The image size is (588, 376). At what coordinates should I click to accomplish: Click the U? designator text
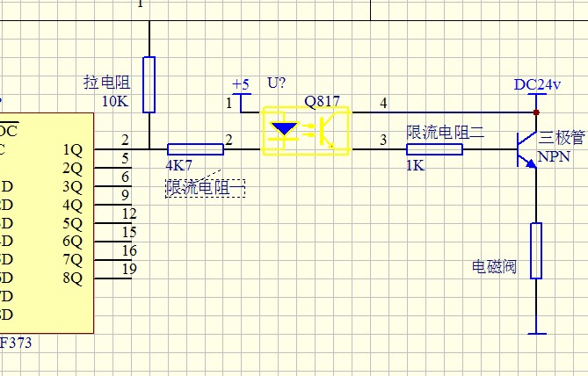[x=277, y=83]
